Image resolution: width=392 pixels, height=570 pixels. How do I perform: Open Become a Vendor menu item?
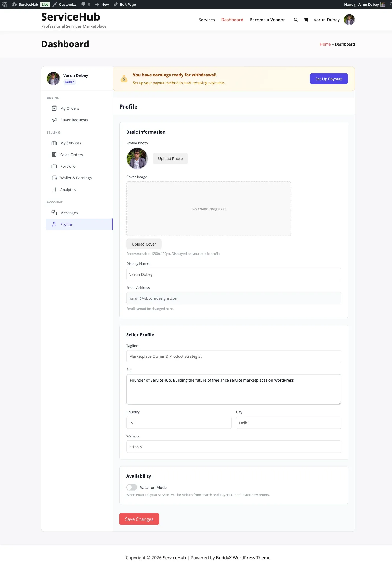(x=267, y=20)
